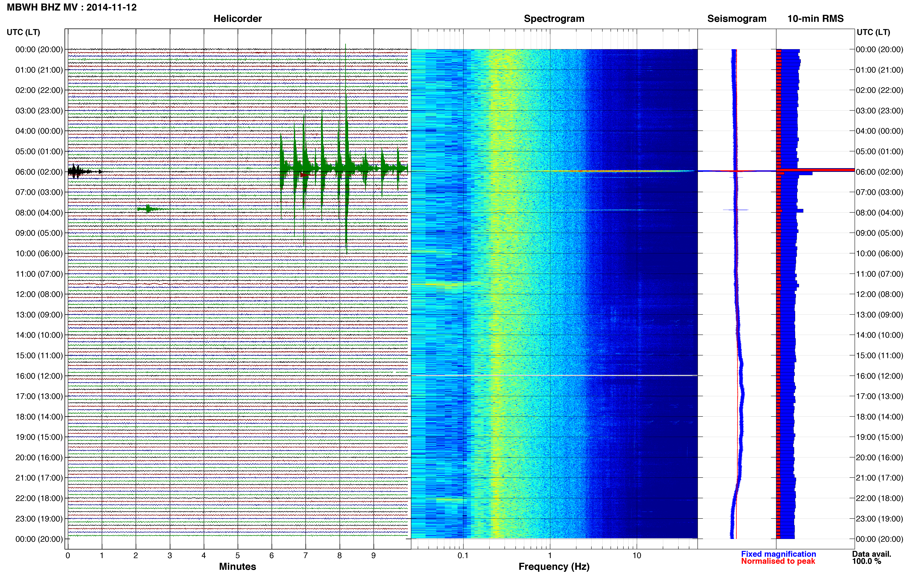Select the Seismogram panel heading
Viewport: 924px width, 578px height.
point(737,19)
